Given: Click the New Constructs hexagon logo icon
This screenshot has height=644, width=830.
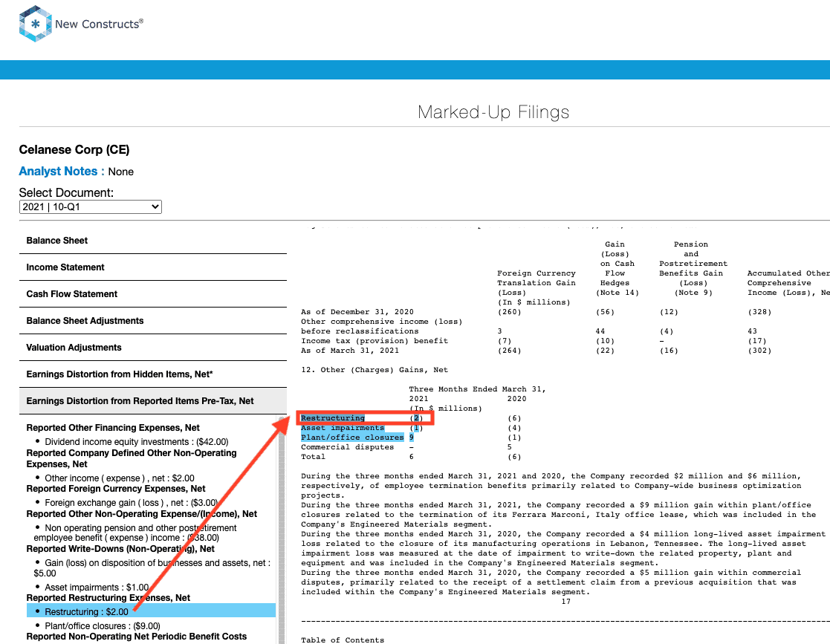Looking at the screenshot, I should pos(35,24).
